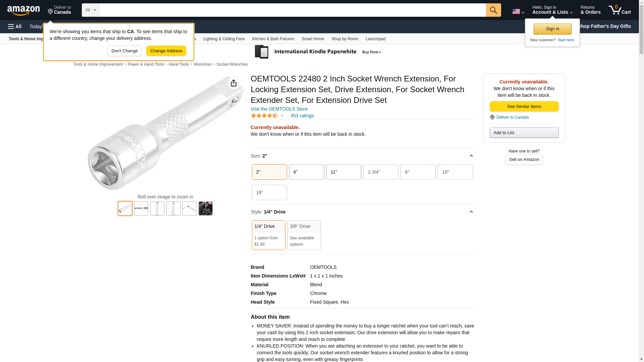Click the US flag language selector

[518, 11]
